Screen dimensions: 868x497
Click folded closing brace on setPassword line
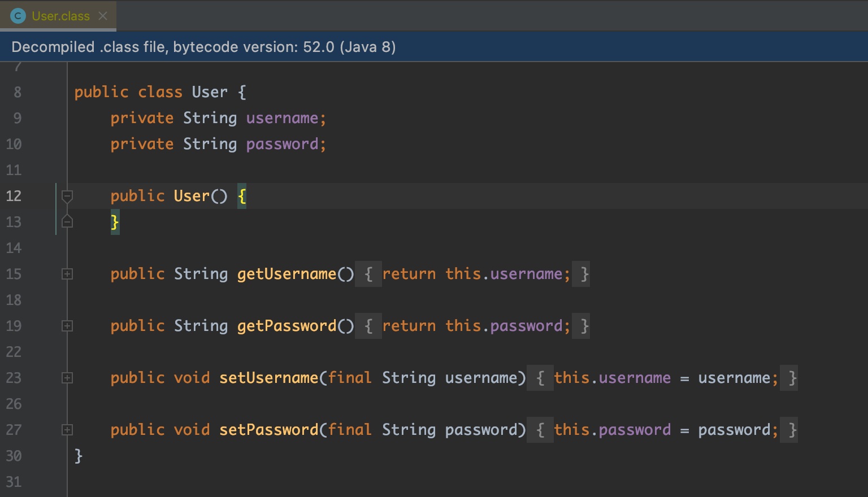click(792, 430)
